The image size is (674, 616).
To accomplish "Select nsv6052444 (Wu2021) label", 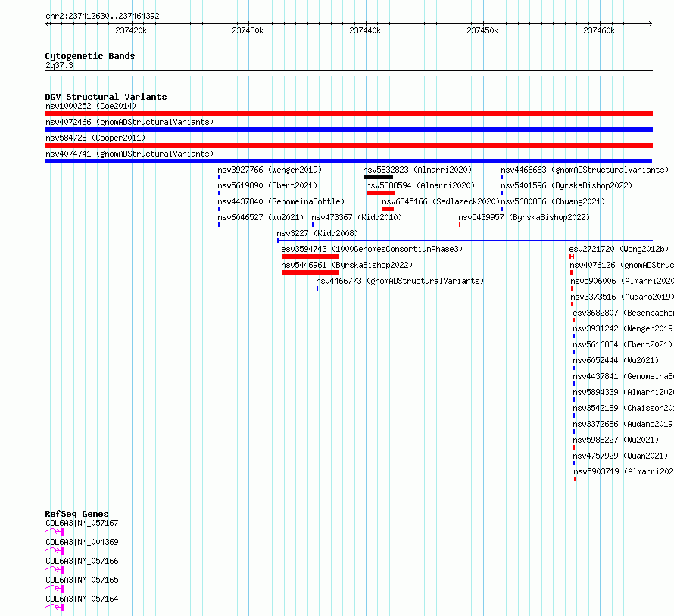I will click(616, 360).
